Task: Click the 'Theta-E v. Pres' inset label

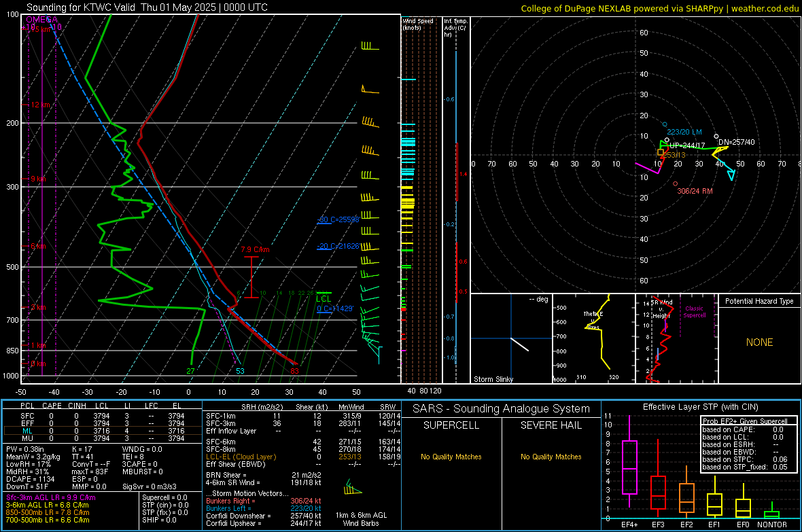Action: pyautogui.click(x=593, y=320)
